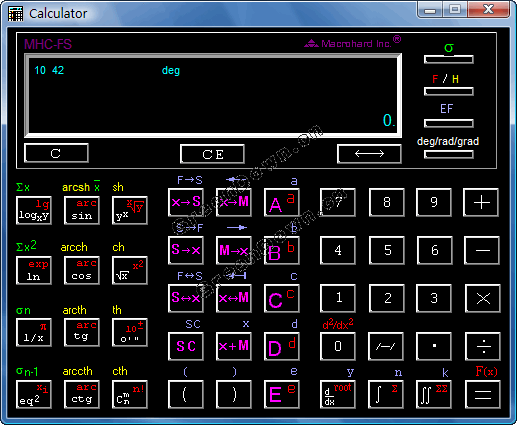The image size is (517, 425).
Task: Click the calculator display area
Action: [213, 96]
